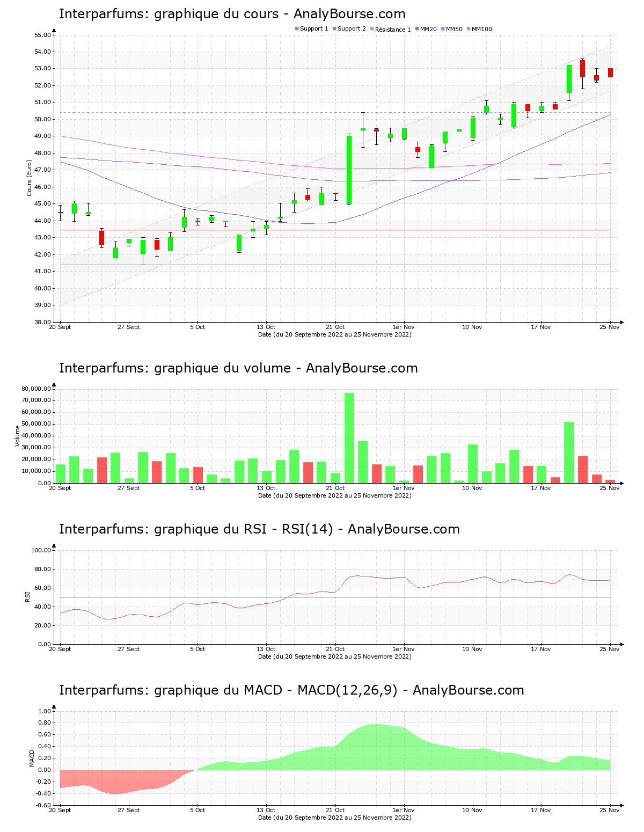The width and height of the screenshot is (644, 832).
Task: Click the Support 1 legend color square
Action: (x=297, y=29)
